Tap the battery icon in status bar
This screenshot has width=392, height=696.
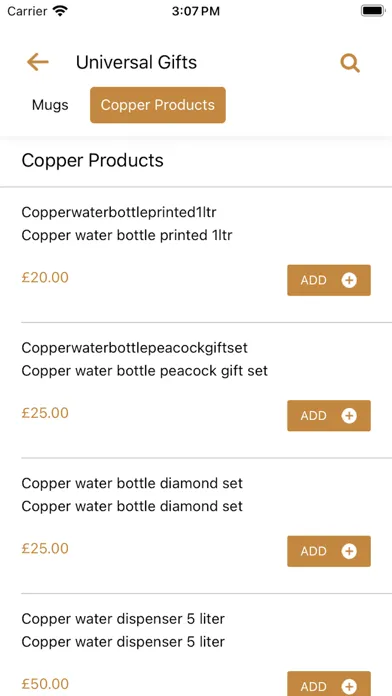372,11
